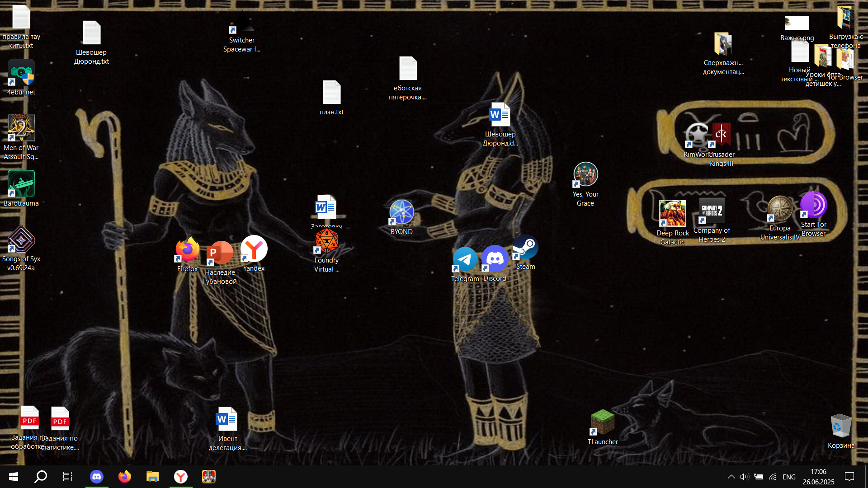This screenshot has height=488, width=868.
Task: Select the Company of Heroes 2 icon
Action: [x=712, y=211]
